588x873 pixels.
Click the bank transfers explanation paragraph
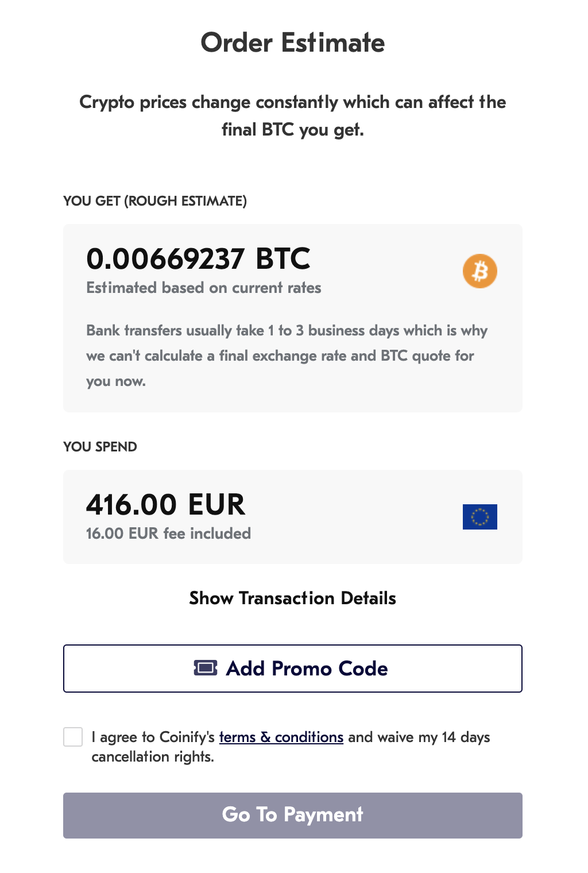pos(287,356)
